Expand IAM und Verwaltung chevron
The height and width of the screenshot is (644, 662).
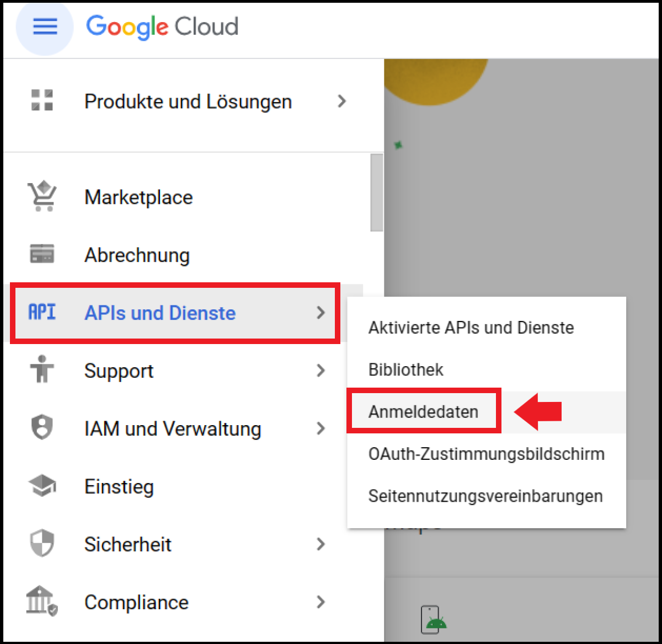coord(321,428)
